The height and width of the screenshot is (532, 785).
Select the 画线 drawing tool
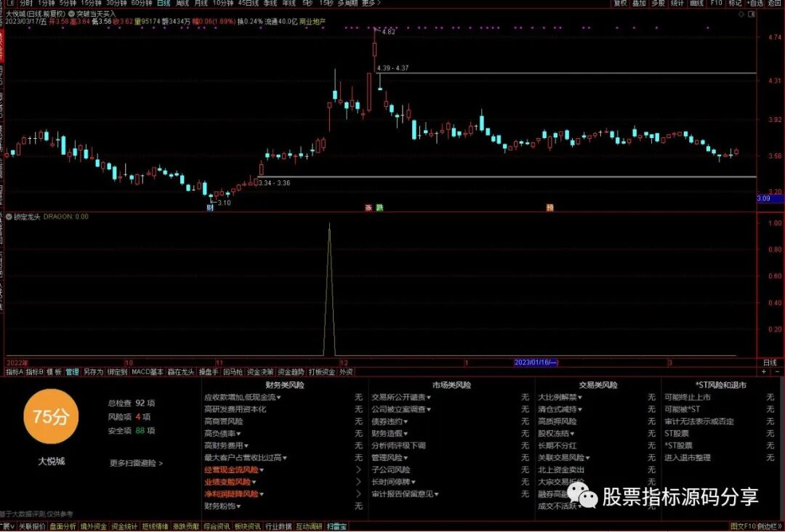tap(697, 3)
